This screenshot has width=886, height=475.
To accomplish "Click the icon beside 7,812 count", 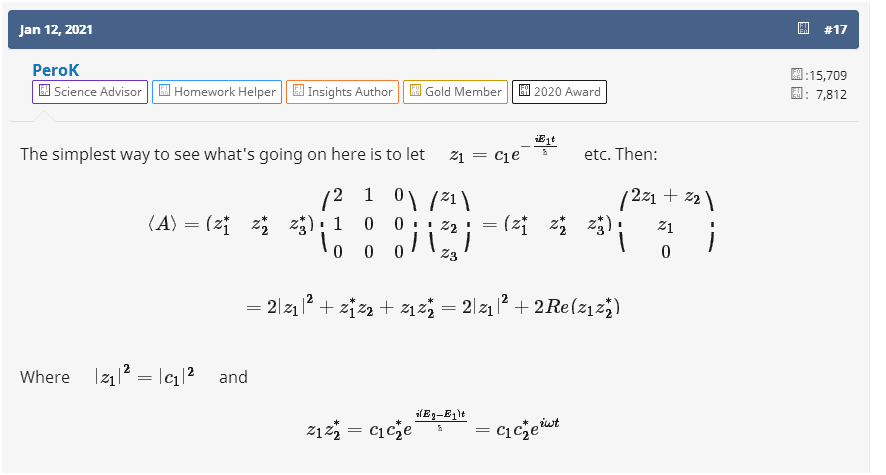I will pyautogui.click(x=797, y=94).
